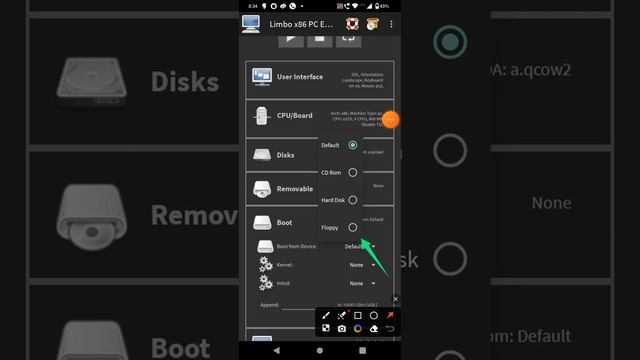Select the circle shape tool
Viewport: 640px width, 360px height.
[x=373, y=316]
